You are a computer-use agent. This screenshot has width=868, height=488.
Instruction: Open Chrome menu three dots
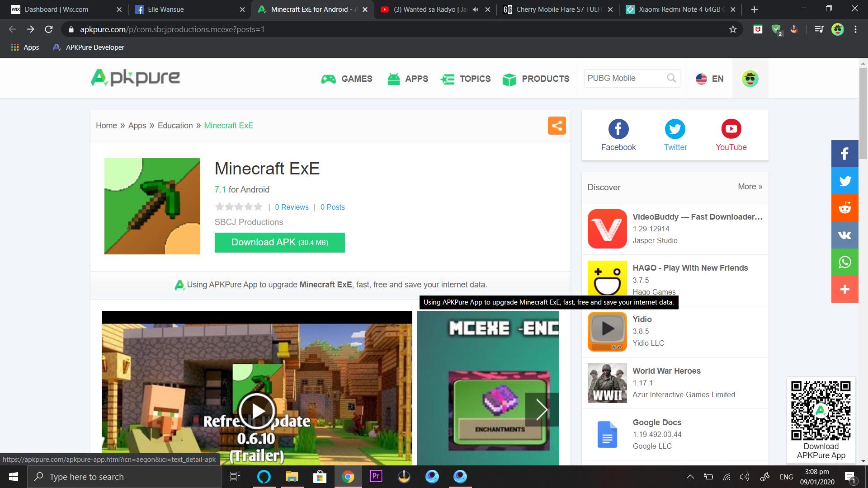tap(855, 29)
